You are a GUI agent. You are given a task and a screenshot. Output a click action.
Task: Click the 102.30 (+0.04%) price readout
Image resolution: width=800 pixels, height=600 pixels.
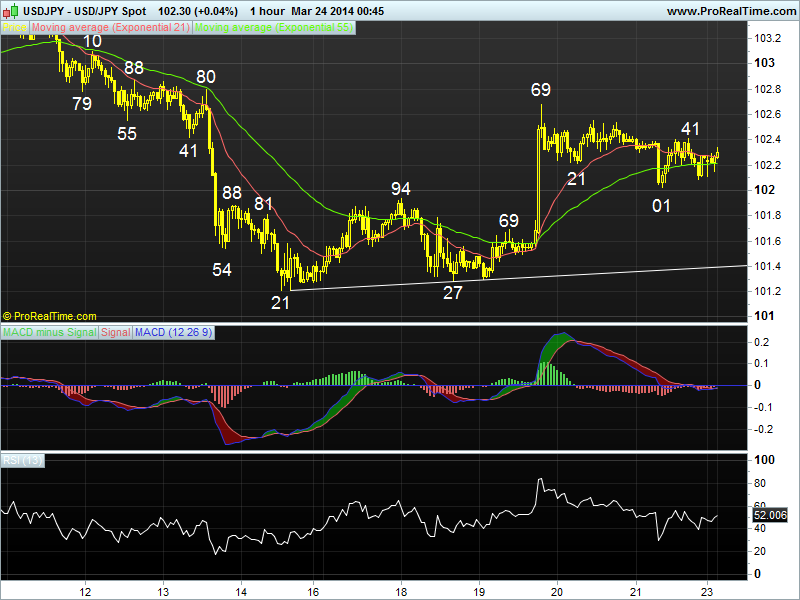click(x=198, y=11)
